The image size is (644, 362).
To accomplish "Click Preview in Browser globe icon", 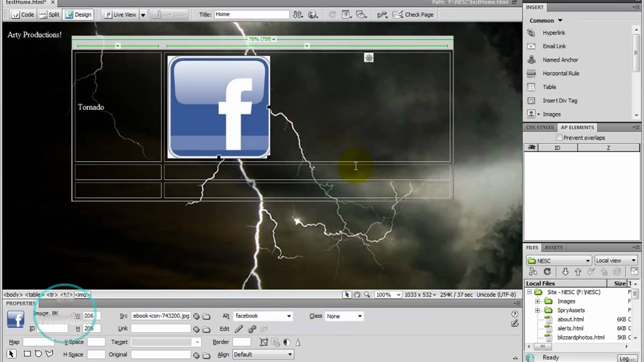I will click(313, 15).
